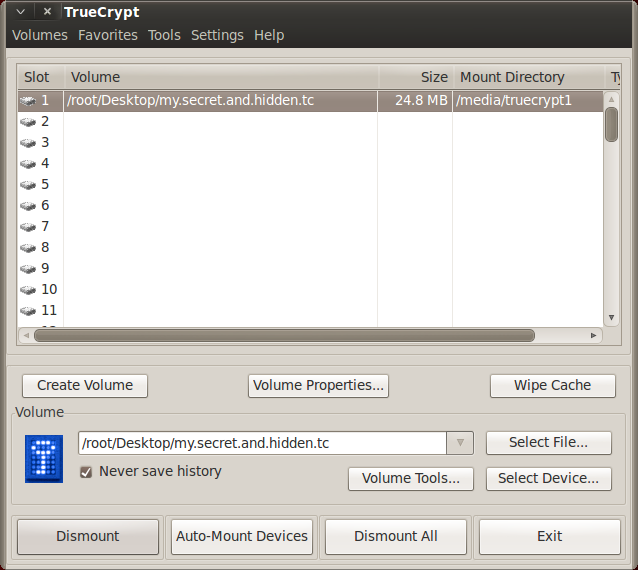
Task: Expand the volume path dropdown arrow
Action: 460,443
